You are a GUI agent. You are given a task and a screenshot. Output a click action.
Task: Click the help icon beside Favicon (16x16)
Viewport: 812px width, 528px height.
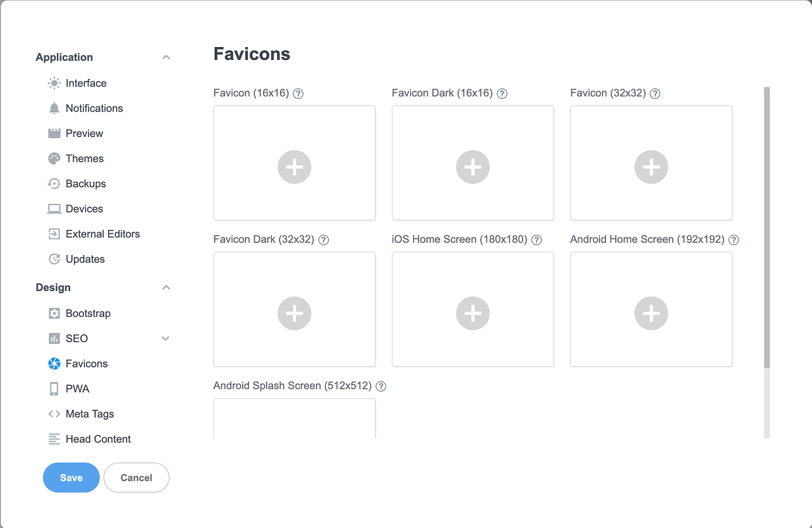click(298, 93)
